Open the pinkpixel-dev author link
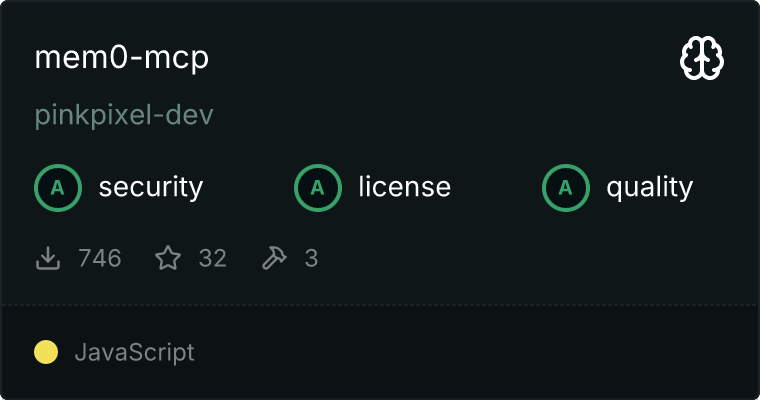Viewport: 760px width, 400px height. coord(124,115)
